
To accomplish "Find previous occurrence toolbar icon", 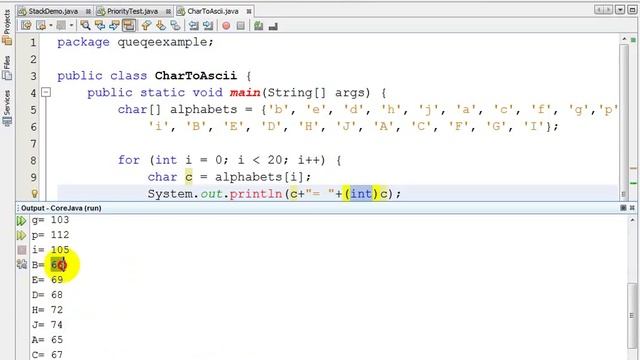I will click(x=100, y=26).
